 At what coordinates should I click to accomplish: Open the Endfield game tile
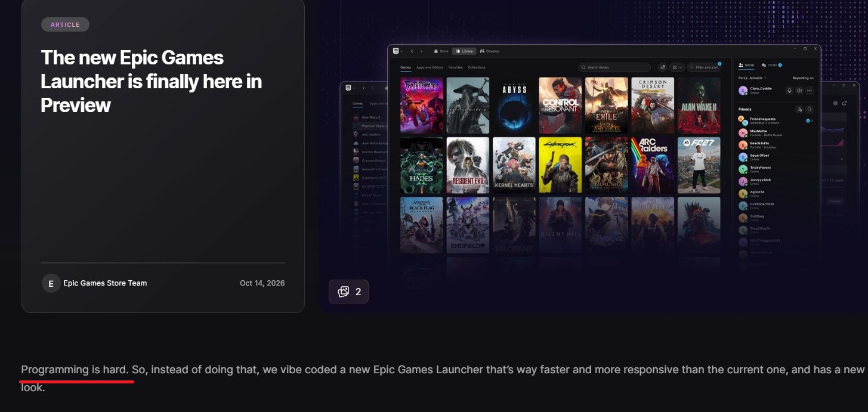(x=468, y=225)
